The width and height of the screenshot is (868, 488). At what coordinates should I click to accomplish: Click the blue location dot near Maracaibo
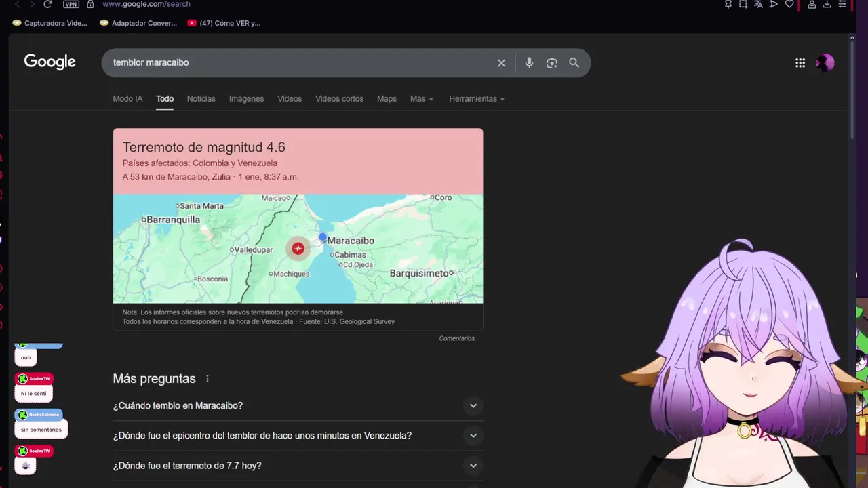point(323,237)
